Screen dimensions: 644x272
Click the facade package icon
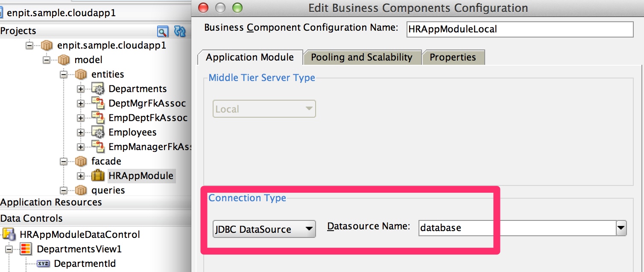pos(80,161)
